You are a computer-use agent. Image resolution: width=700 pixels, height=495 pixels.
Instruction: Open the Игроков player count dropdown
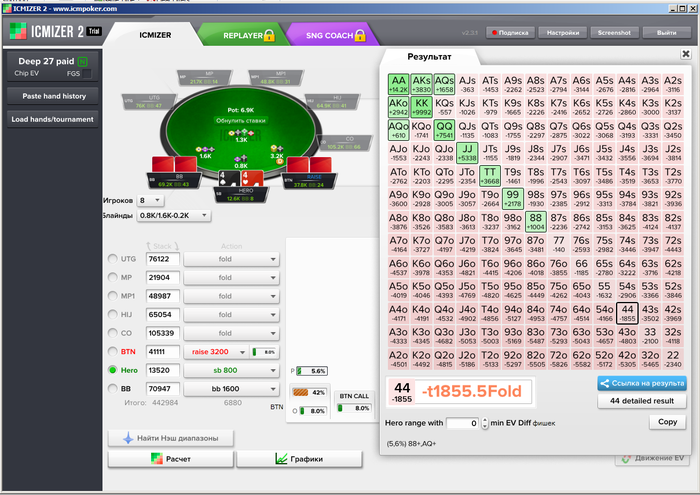pyautogui.click(x=150, y=200)
